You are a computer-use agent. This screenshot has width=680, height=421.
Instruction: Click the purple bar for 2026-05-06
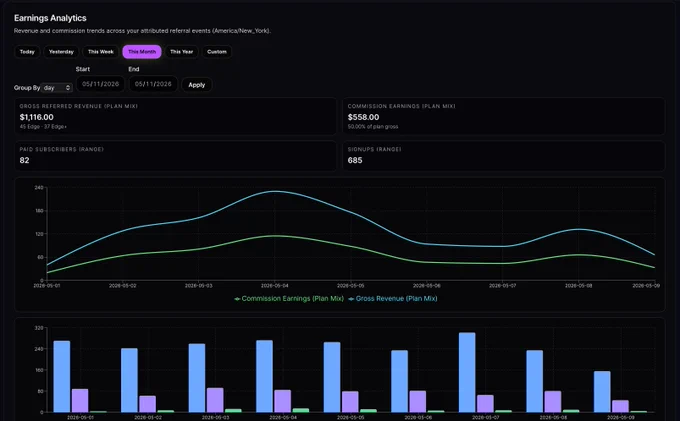pyautogui.click(x=418, y=401)
